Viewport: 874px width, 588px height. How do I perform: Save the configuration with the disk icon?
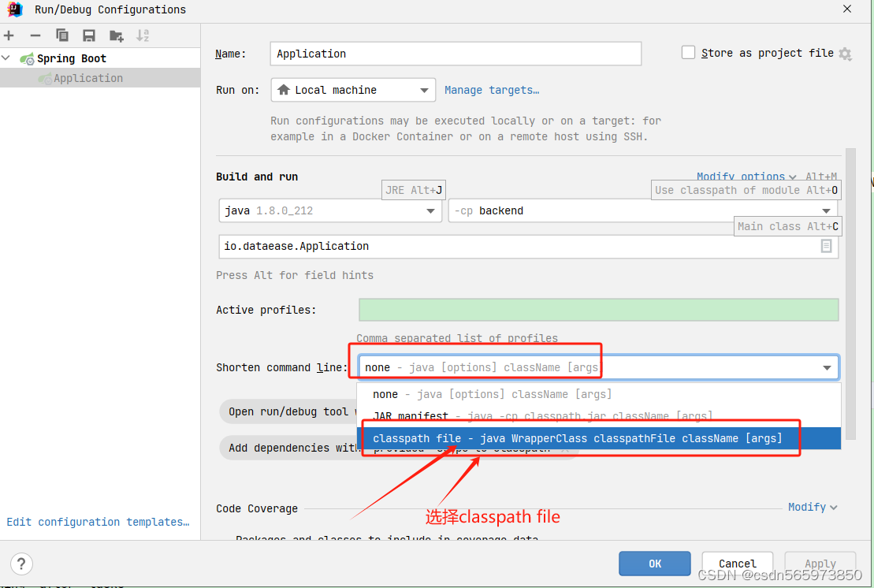[88, 35]
